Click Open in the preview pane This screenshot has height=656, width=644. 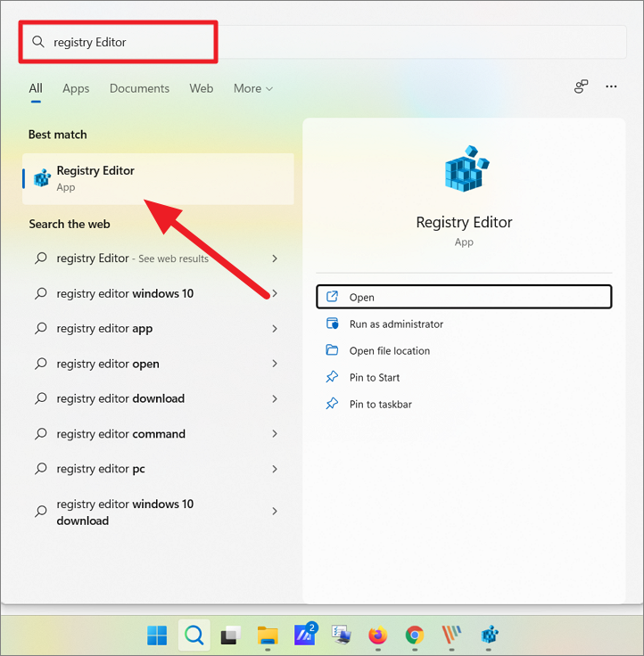[x=464, y=297]
